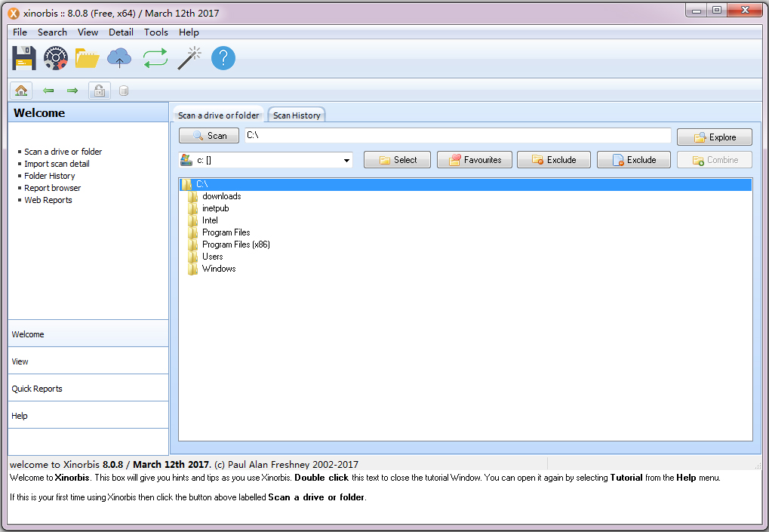Click the C:\ path input field
Image resolution: width=769 pixels, height=532 pixels.
[x=457, y=136]
